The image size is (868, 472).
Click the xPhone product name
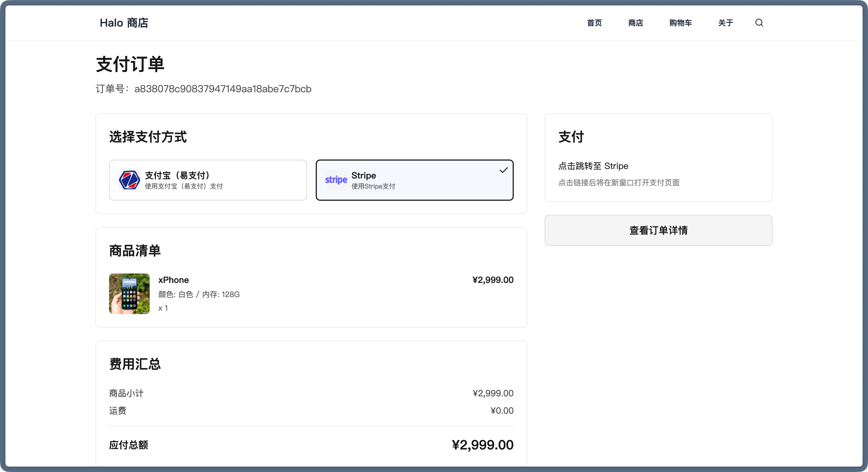pos(173,280)
